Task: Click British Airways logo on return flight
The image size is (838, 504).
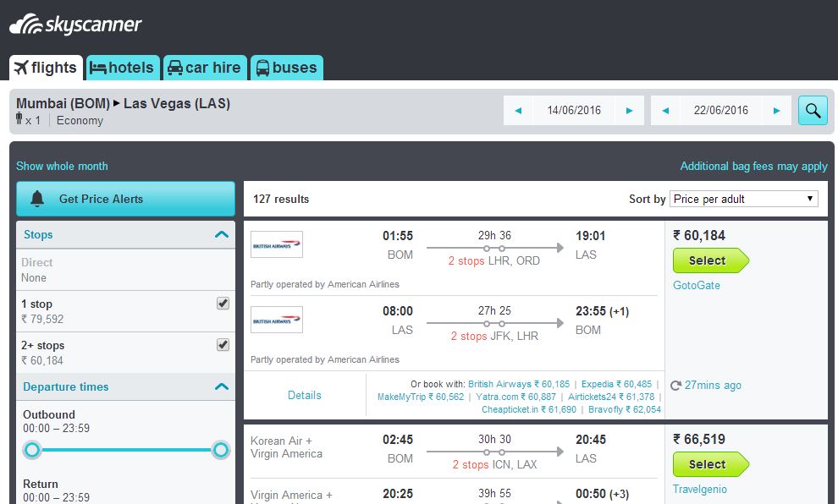Action: [x=277, y=320]
